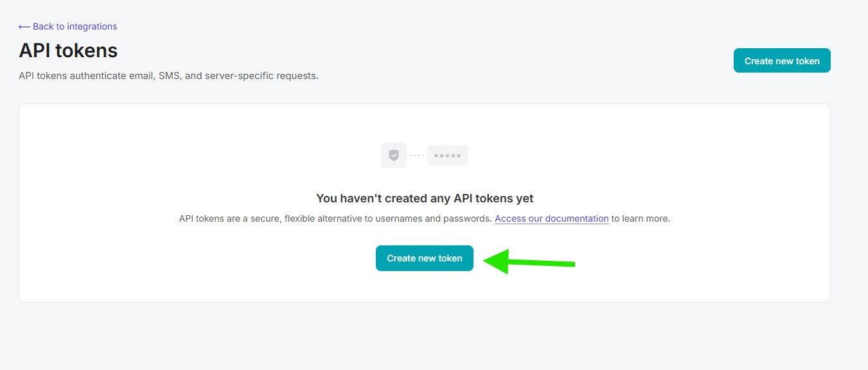
Task: Click the secure flexible alternative description text
Action: click(x=308, y=218)
